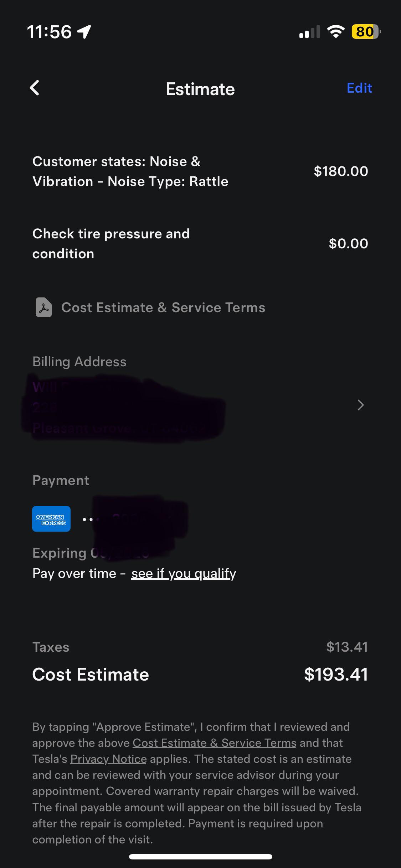Tap the cellular signal bars icon

pyautogui.click(x=309, y=32)
